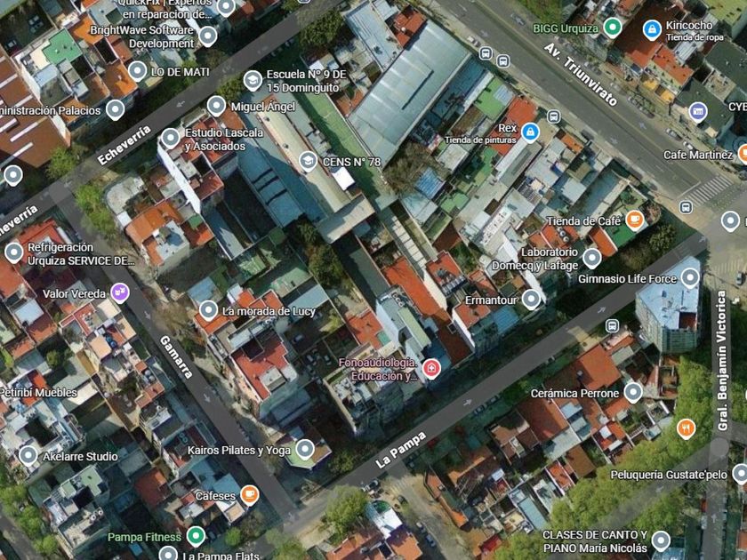747x560 pixels.
Task: Select the Estudio Lascala y Asociados pin
Action: tap(171, 138)
